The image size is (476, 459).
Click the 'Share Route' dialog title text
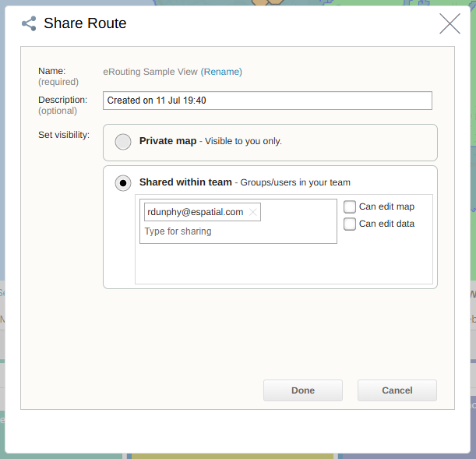tap(85, 23)
